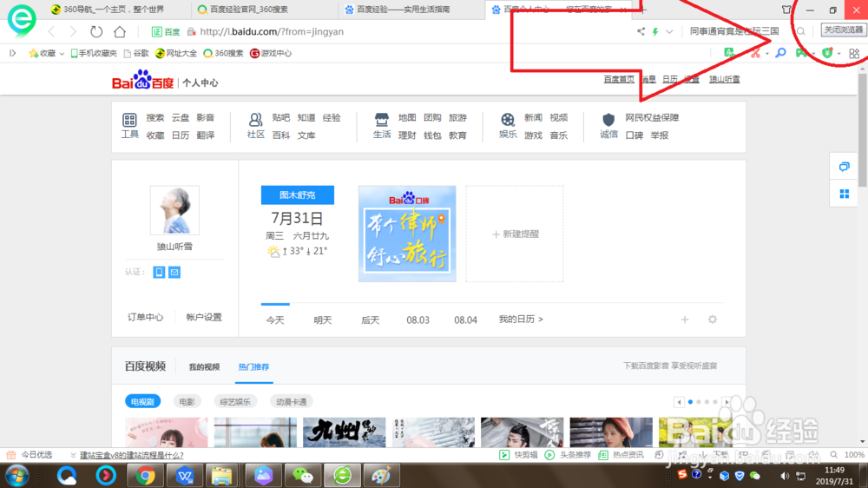
Task: Open 订单中心
Action: click(x=145, y=317)
